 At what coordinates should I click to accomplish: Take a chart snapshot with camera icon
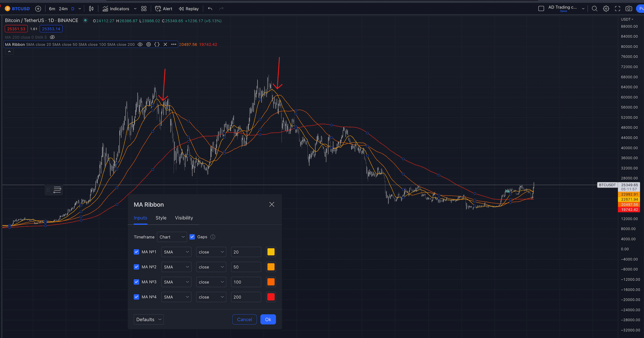(x=629, y=9)
